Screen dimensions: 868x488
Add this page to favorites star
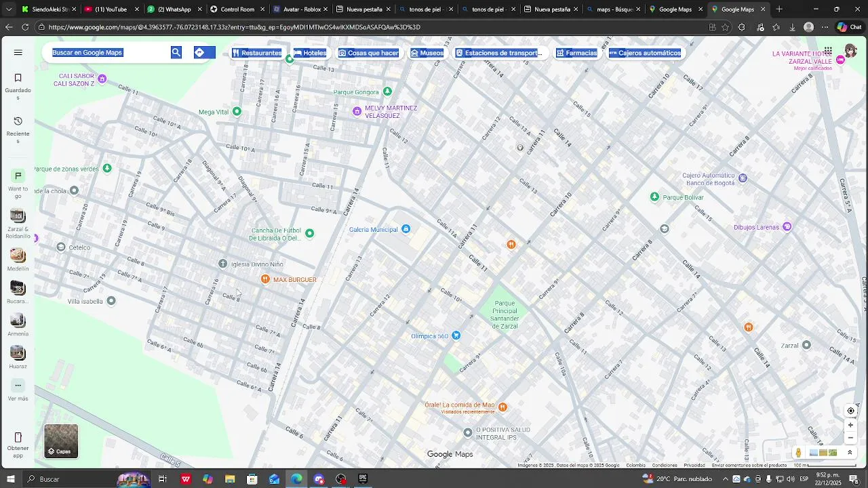[726, 27]
